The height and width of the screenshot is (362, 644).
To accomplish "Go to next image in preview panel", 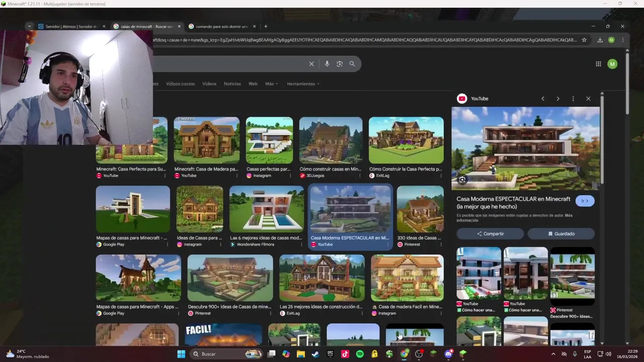I will (558, 99).
